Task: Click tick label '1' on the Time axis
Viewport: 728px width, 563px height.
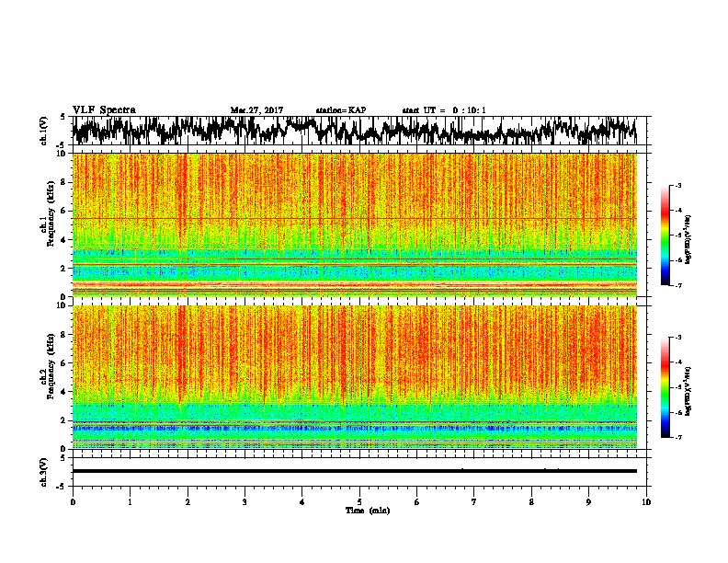Action: click(x=130, y=502)
